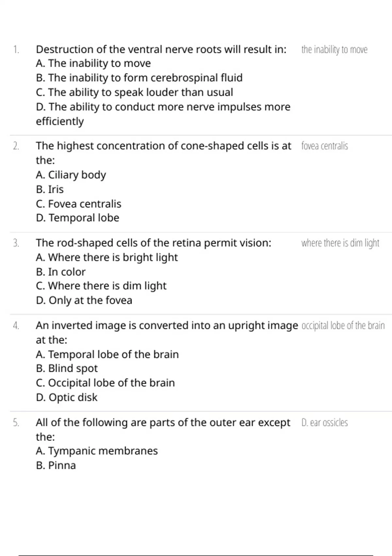Click the answer "D. ear ossicles"

(325, 423)
